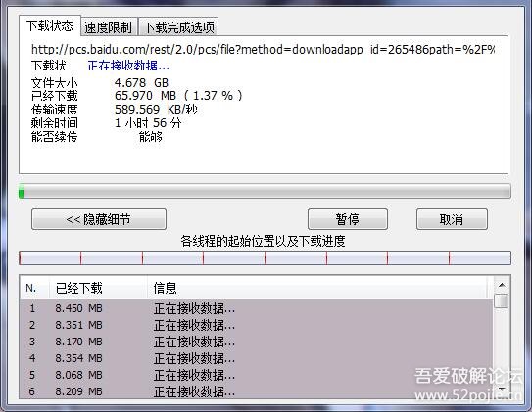This screenshot has width=532, height=412.
Task: Click the 能否续传 label
Action: pos(54,137)
